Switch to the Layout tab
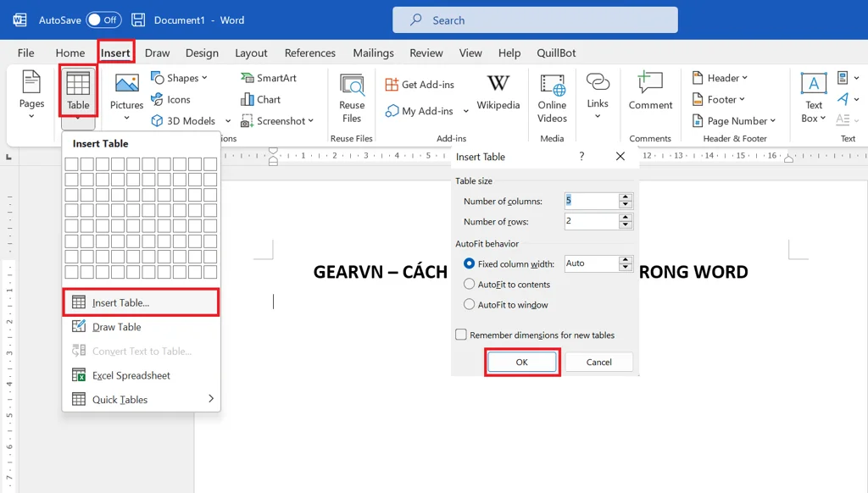 (x=251, y=53)
